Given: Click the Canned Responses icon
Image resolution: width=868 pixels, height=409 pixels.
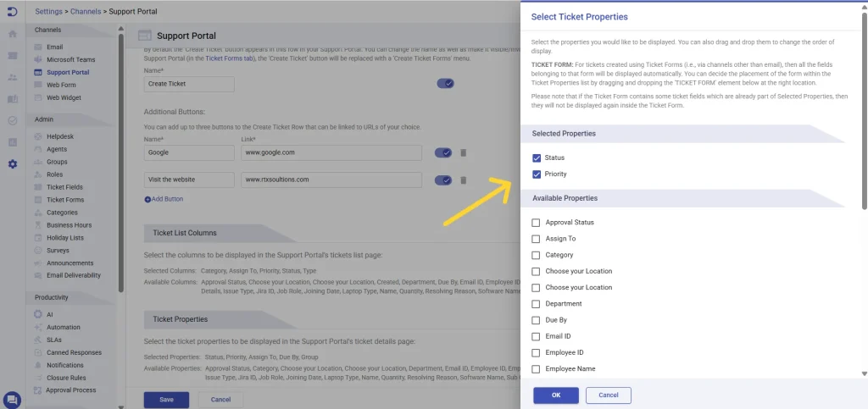Looking at the screenshot, I should tap(37, 352).
